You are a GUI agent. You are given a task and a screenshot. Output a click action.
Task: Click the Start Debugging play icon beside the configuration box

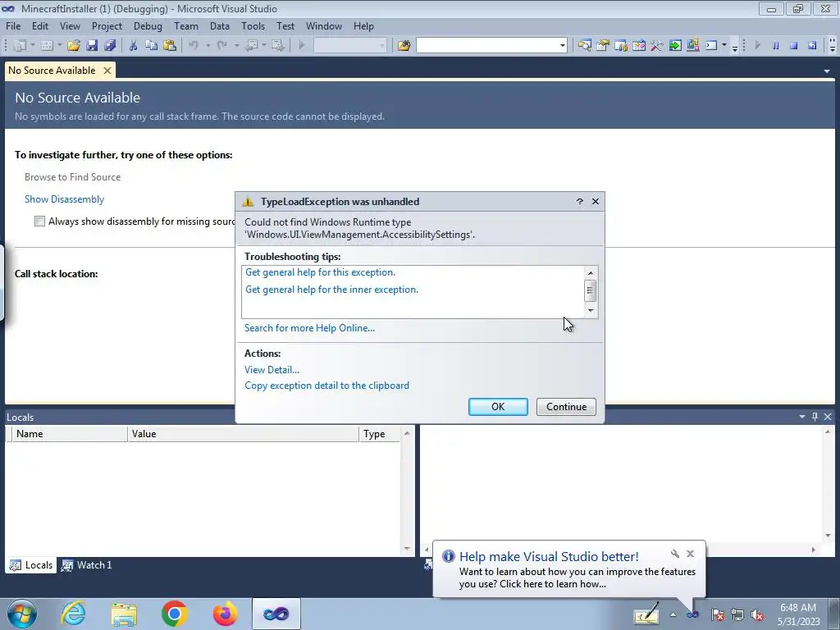point(302,46)
